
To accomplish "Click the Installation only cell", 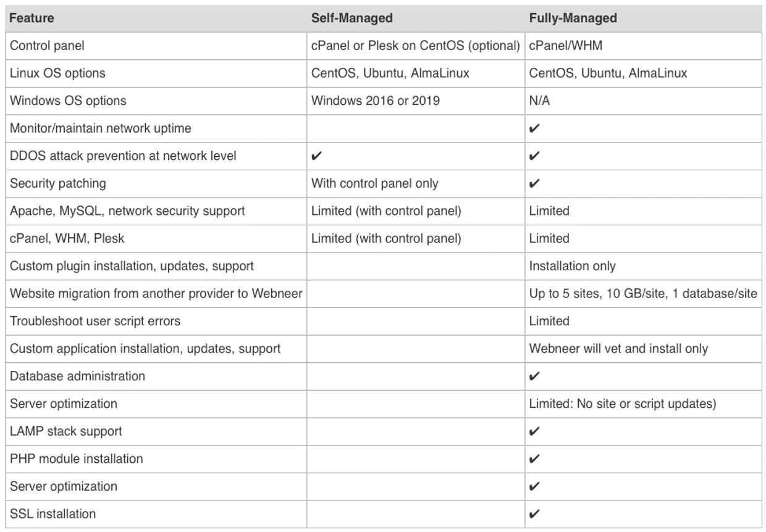I will coord(572,266).
